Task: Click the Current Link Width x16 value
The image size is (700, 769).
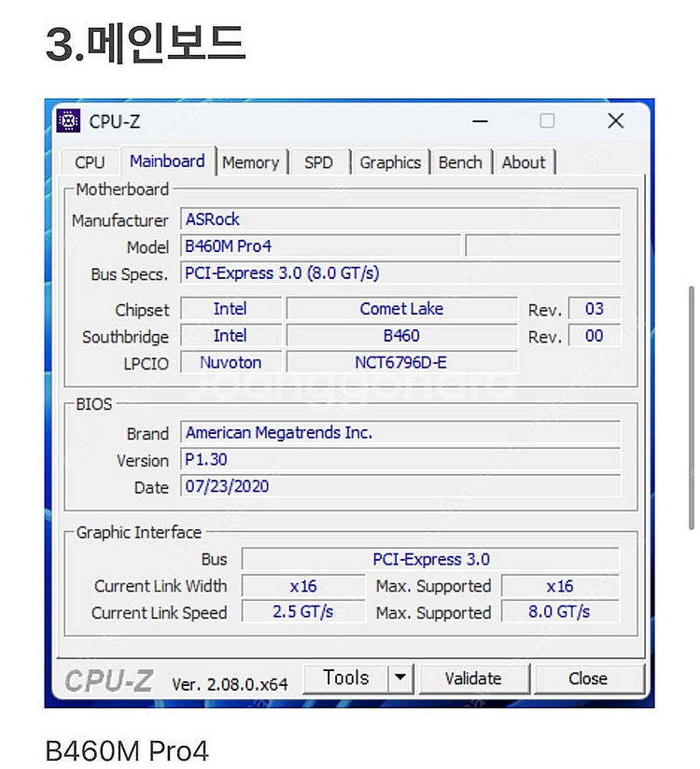Action: click(303, 586)
